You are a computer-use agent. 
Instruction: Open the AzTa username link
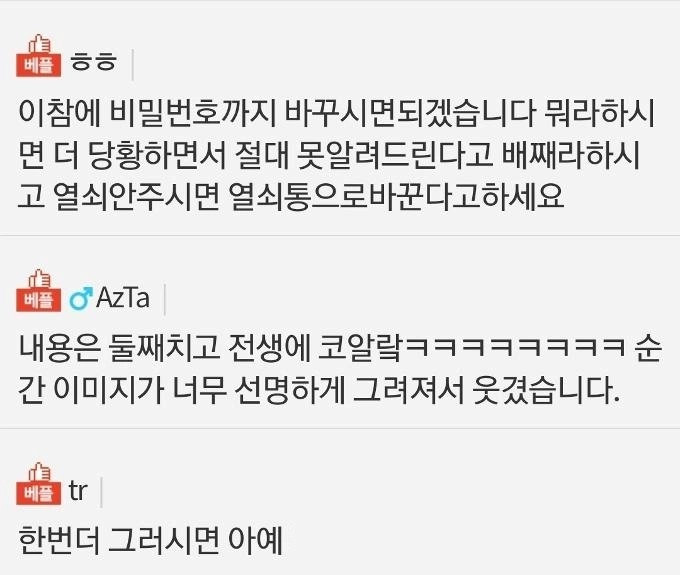[123, 297]
